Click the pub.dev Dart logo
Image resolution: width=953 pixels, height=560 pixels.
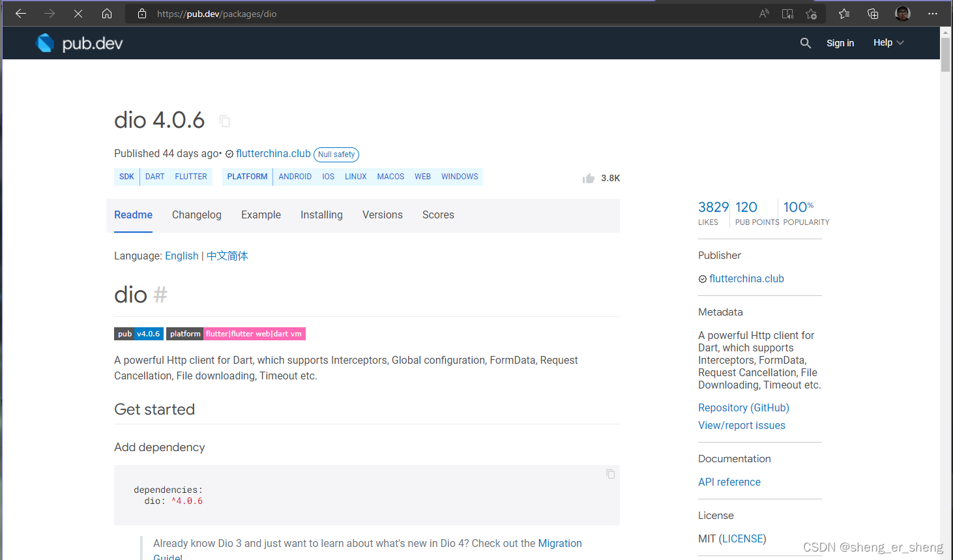click(x=79, y=43)
